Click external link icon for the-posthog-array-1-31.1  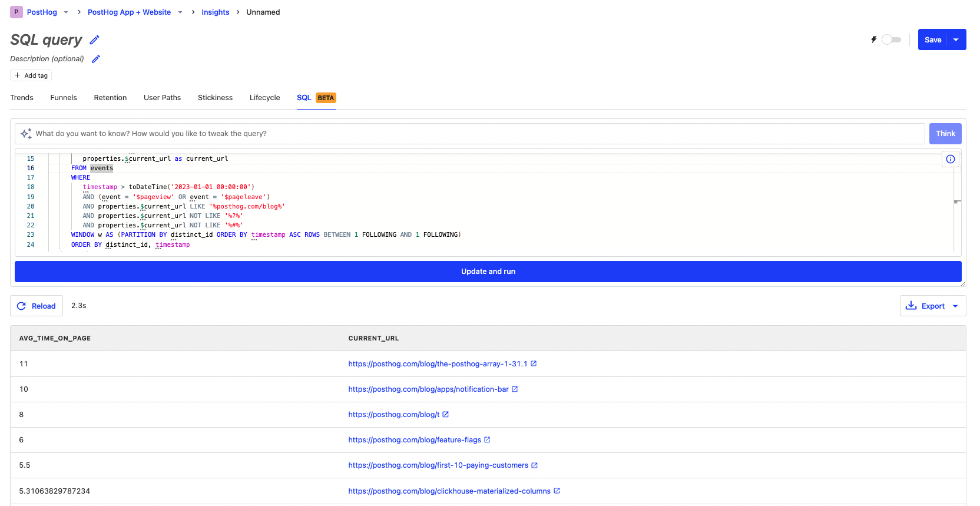tap(534, 364)
